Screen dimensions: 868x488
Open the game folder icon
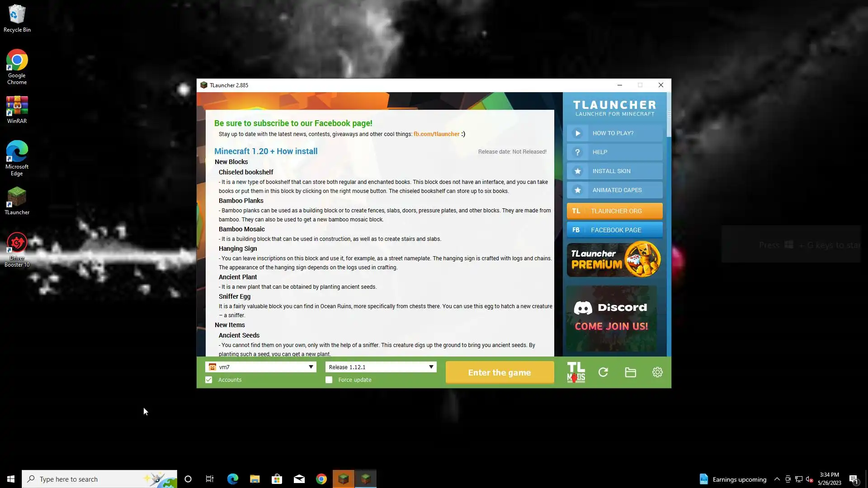click(x=630, y=372)
